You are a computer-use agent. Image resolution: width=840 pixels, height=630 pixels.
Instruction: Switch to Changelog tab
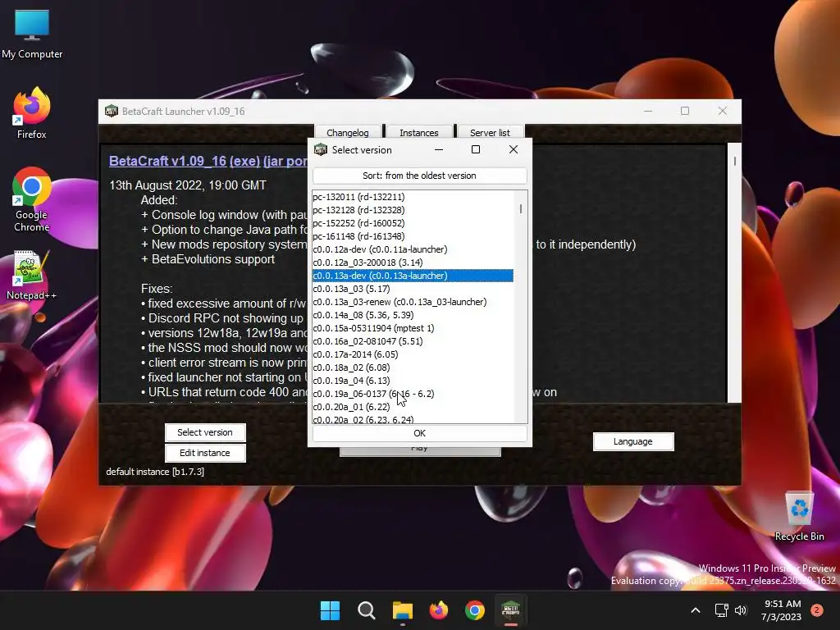348,132
